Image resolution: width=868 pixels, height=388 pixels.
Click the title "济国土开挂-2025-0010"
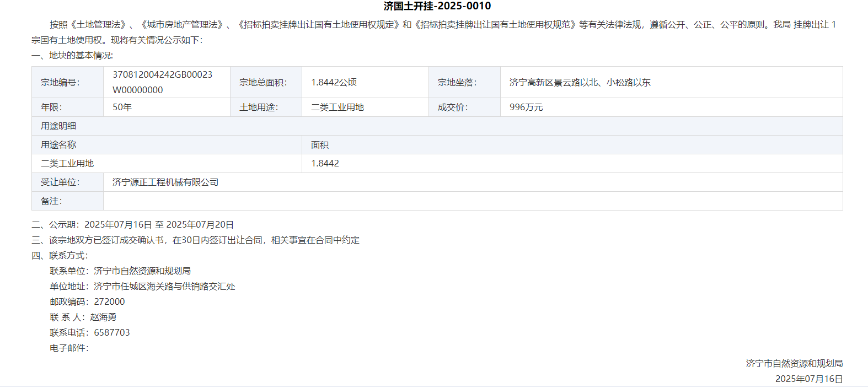[437, 6]
